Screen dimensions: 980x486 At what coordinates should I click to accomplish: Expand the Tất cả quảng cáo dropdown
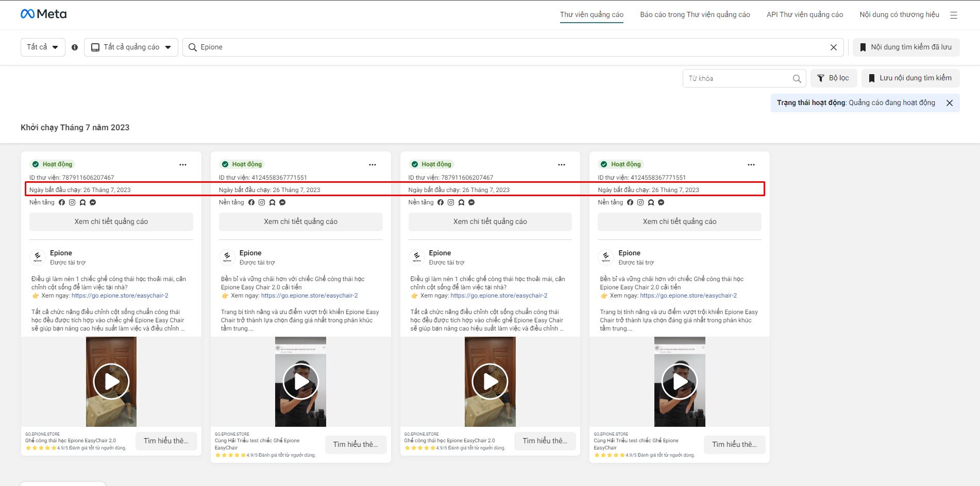click(x=131, y=47)
